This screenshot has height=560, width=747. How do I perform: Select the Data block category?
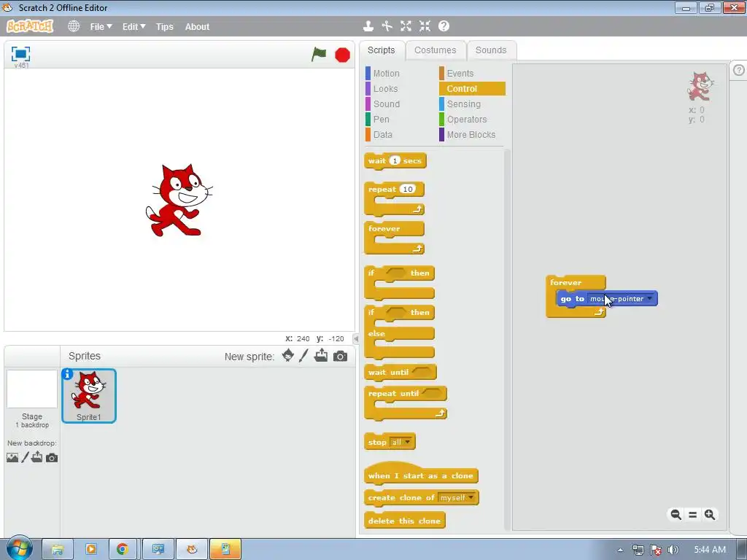382,134
